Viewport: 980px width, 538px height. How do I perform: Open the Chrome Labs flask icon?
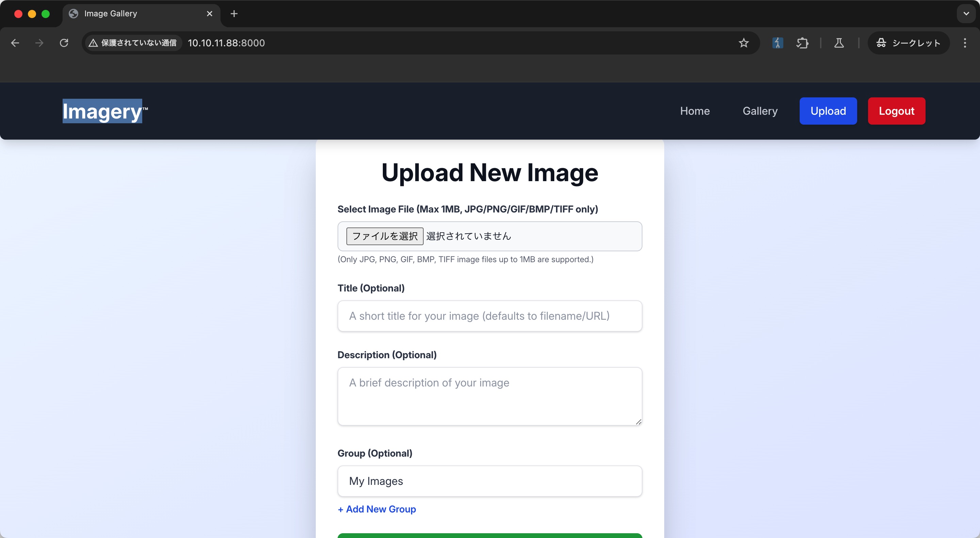pyautogui.click(x=839, y=43)
